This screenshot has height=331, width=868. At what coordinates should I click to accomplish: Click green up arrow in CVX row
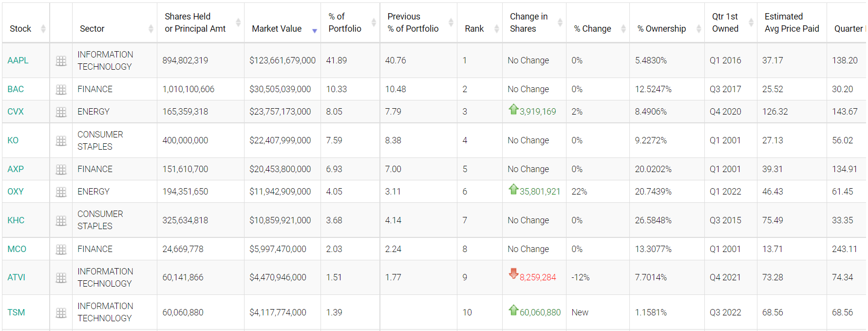tap(513, 109)
